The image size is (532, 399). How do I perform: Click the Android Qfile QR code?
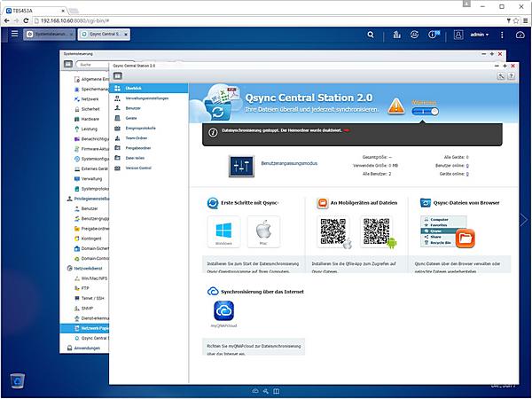coord(377,231)
